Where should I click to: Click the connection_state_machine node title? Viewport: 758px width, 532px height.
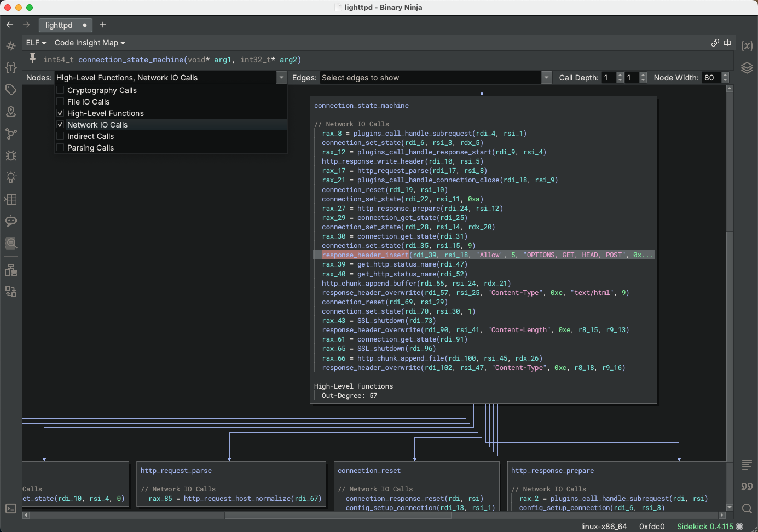point(361,106)
